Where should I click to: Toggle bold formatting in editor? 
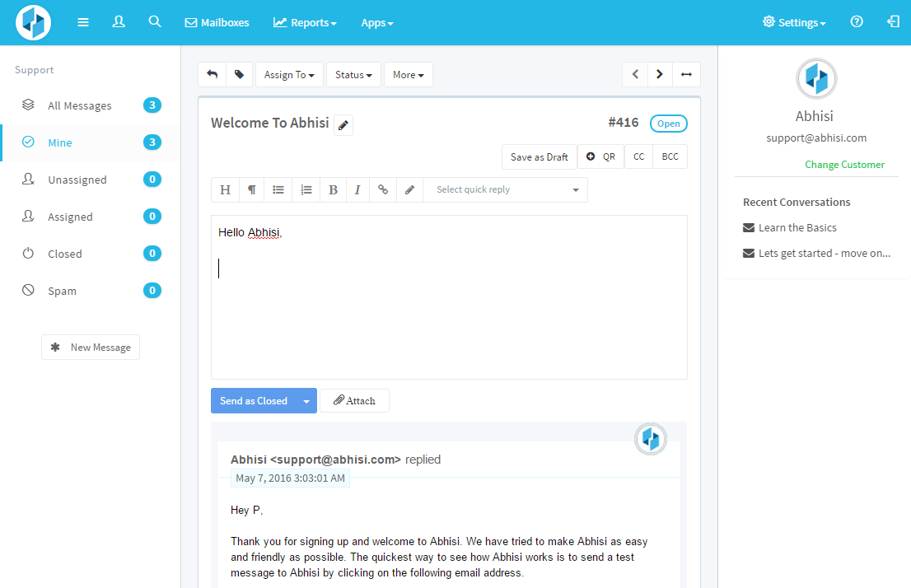333,190
